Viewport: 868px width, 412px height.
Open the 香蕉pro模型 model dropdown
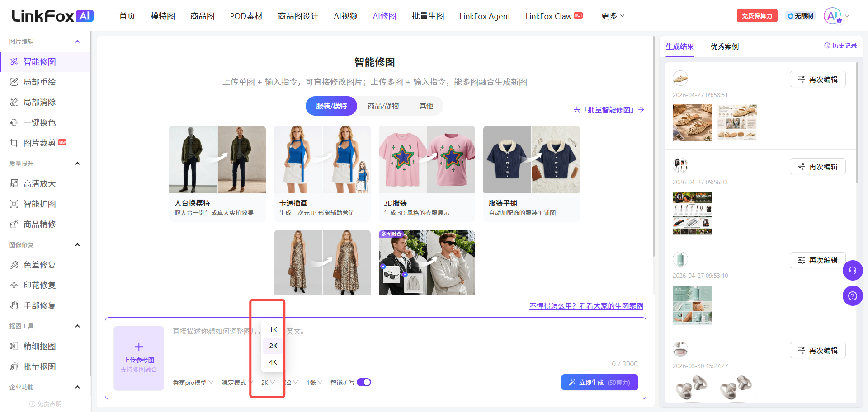(x=193, y=383)
